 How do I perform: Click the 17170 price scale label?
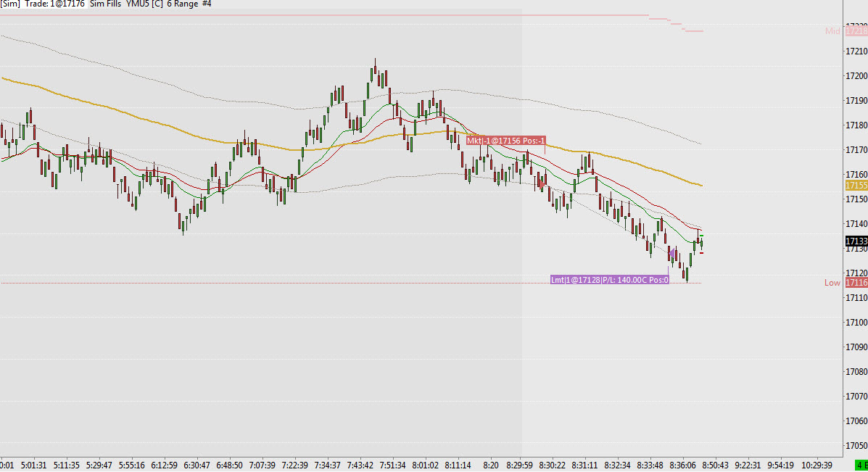tap(856, 150)
